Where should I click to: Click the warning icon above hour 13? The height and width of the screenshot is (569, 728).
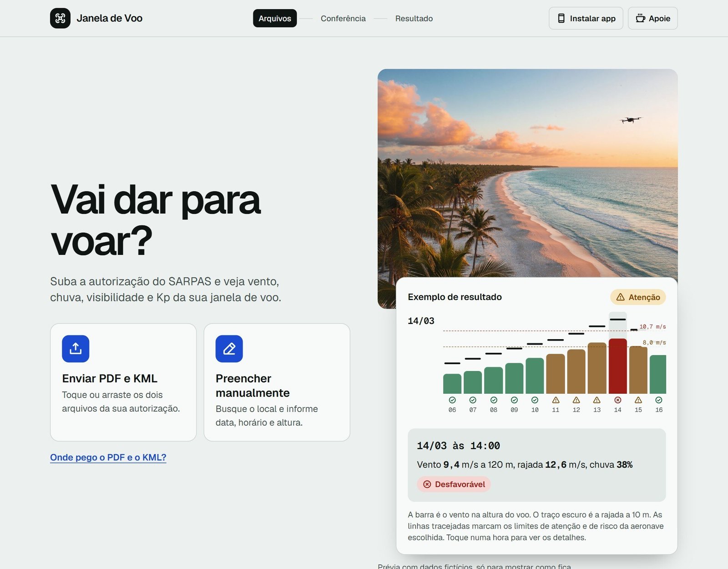[597, 400]
